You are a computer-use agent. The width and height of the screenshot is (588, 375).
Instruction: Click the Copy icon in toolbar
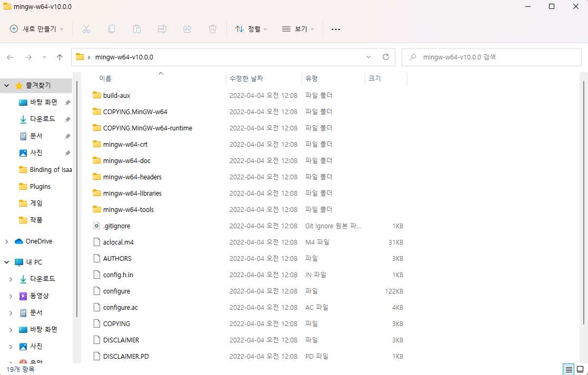point(112,29)
